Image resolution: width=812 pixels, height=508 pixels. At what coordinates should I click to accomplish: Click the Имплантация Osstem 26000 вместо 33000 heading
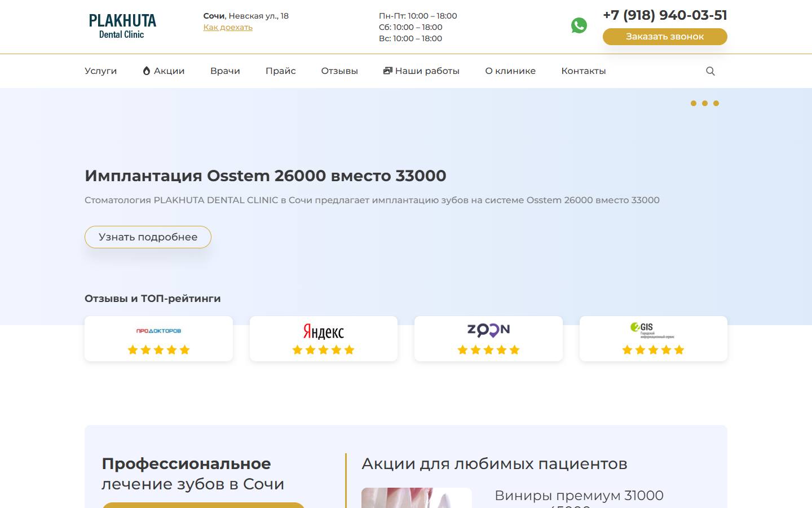pyautogui.click(x=266, y=176)
